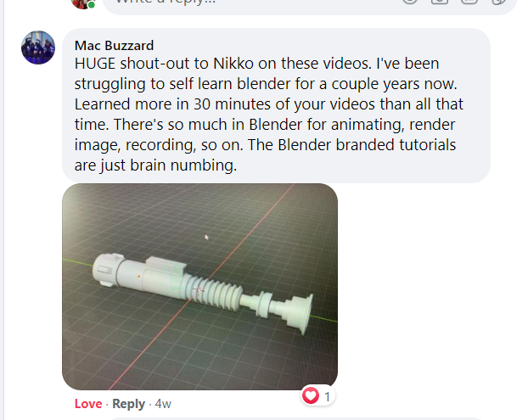The height and width of the screenshot is (420, 528).
Task: Click the reaction summary bubble on the image
Action: tap(317, 395)
